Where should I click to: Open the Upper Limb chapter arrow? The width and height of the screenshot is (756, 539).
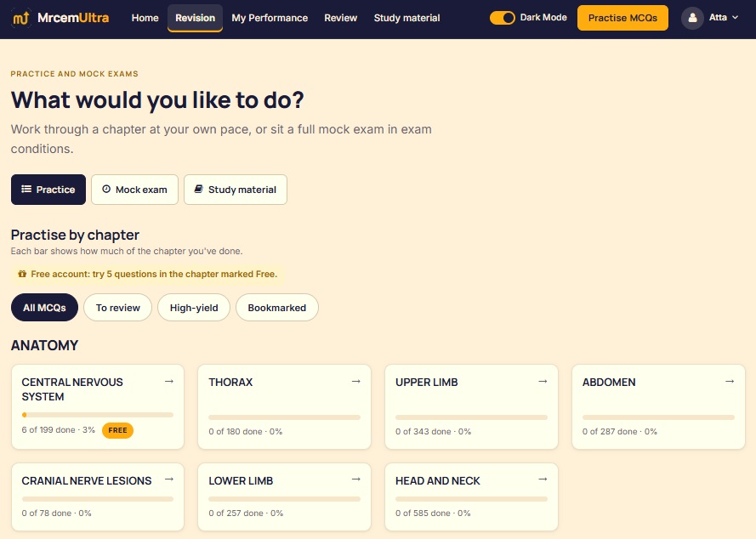coord(543,382)
